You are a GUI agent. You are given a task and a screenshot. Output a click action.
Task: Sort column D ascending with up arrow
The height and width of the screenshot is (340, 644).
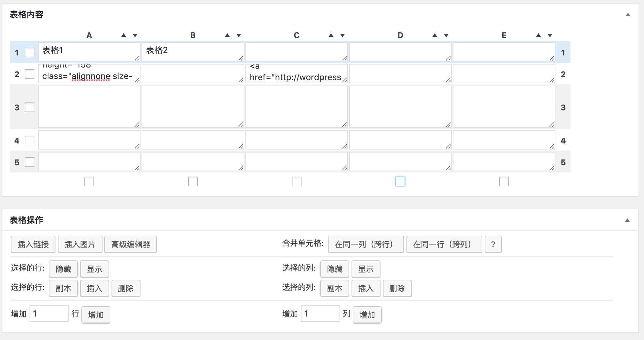click(x=434, y=35)
